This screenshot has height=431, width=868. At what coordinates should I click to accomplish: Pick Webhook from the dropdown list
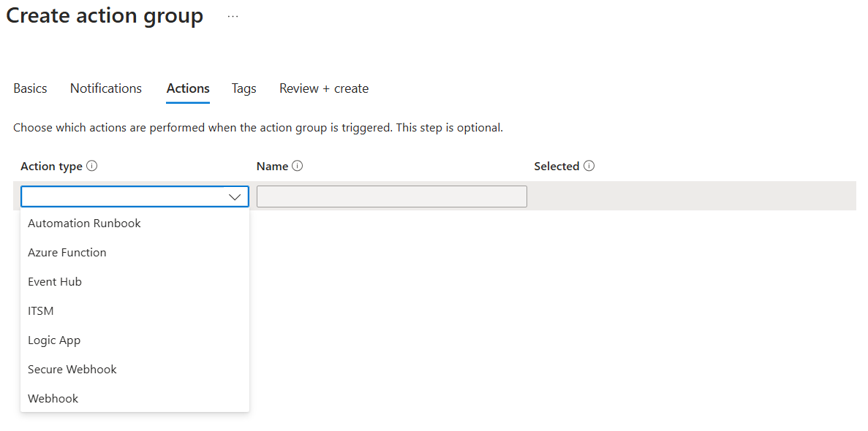[x=135, y=398]
